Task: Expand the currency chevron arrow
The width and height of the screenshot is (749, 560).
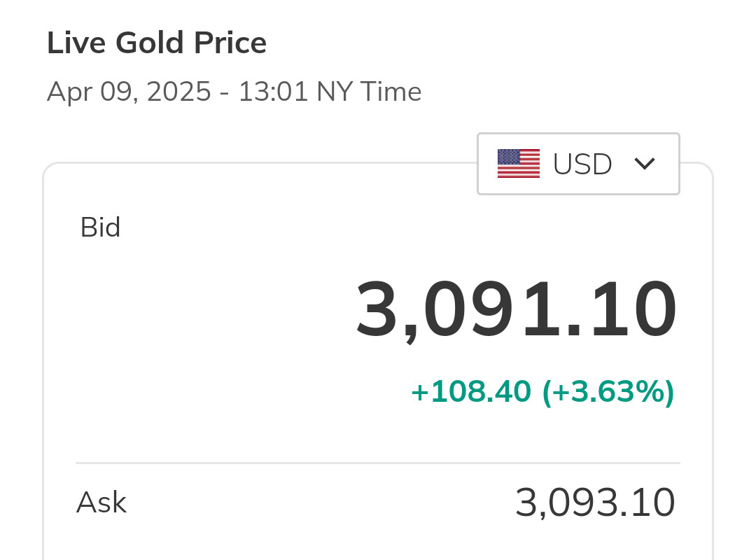Action: 644,164
